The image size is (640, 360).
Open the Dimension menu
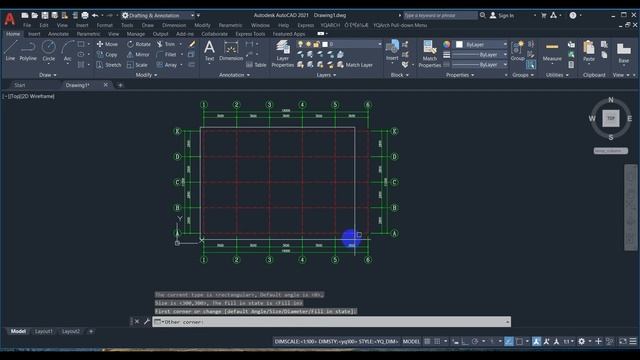(x=174, y=25)
